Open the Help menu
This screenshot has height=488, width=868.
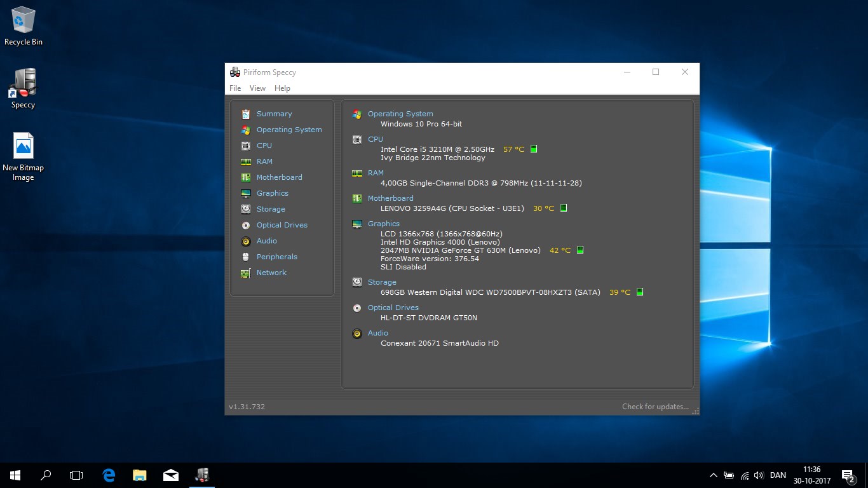pyautogui.click(x=282, y=88)
